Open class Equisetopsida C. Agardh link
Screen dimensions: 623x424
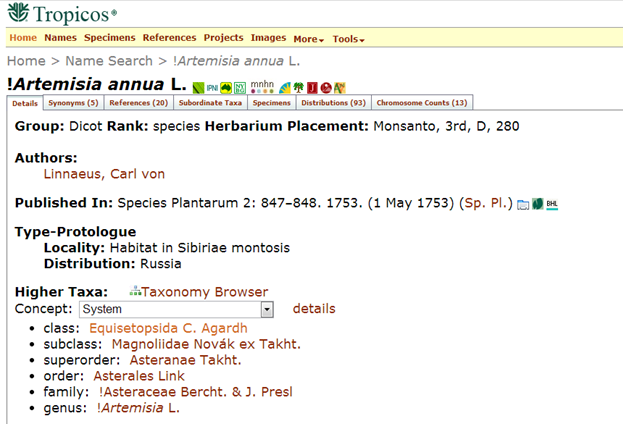[168, 328]
